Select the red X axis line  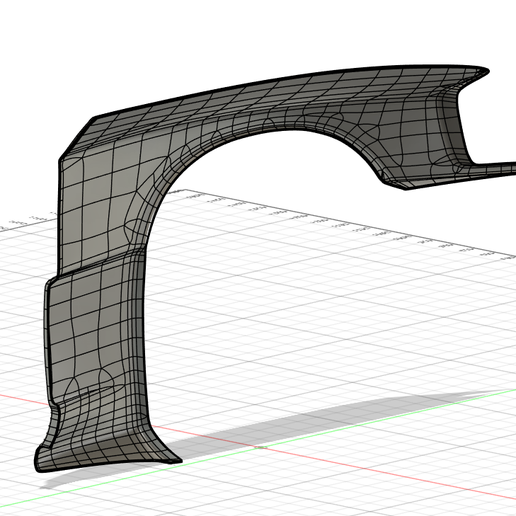pos(367,468)
